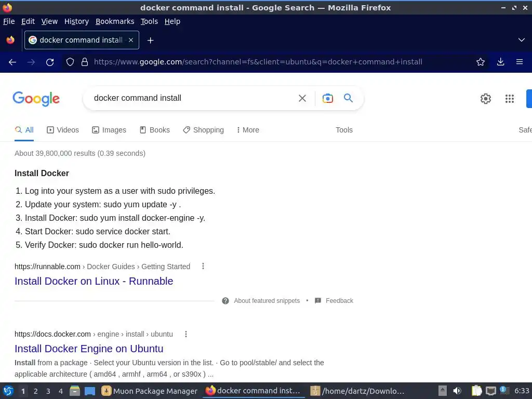Screen dimensions: 532x399
Task: Open options for runnable.com result
Action: coord(203,267)
